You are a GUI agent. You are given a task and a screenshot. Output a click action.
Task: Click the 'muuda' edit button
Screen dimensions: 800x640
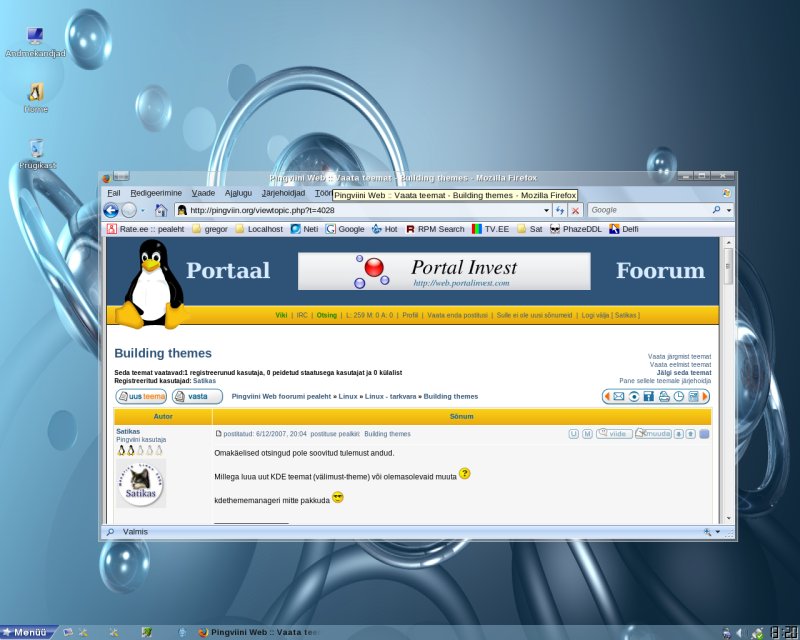pyautogui.click(x=653, y=434)
